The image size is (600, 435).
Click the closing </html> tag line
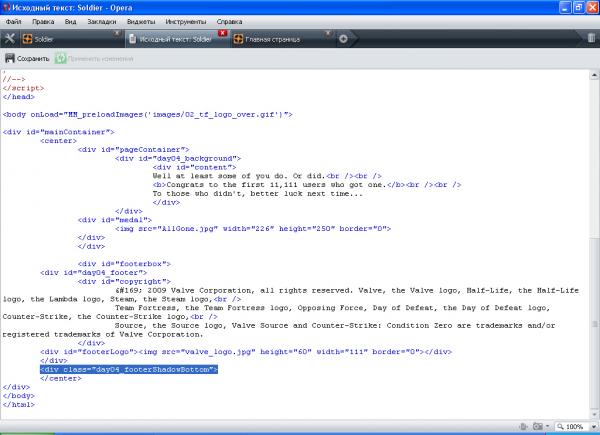[19, 405]
